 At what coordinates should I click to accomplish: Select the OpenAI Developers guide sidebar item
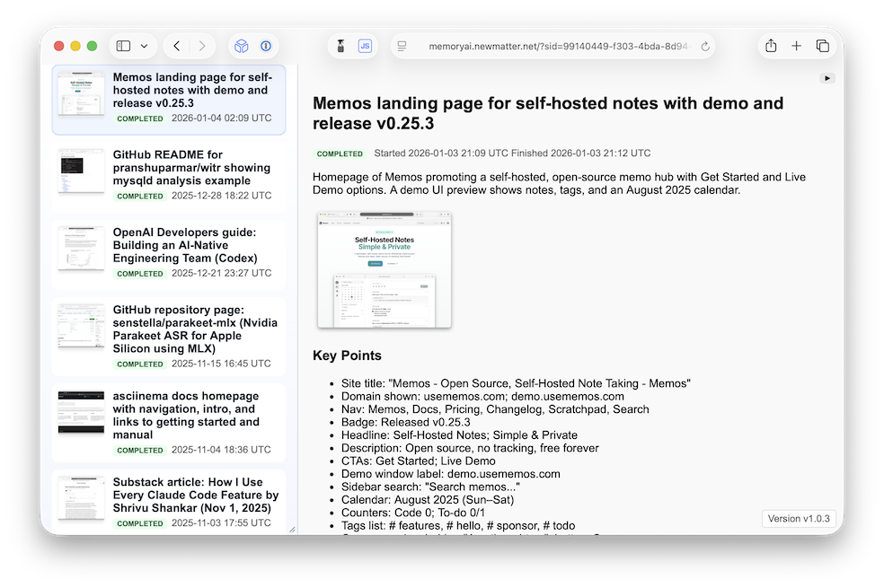click(x=169, y=252)
